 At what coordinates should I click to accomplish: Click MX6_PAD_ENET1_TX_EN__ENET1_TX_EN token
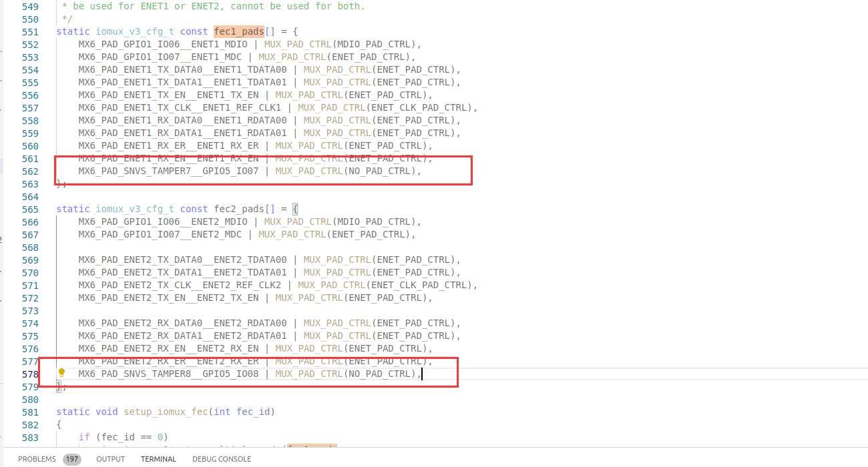[168, 95]
